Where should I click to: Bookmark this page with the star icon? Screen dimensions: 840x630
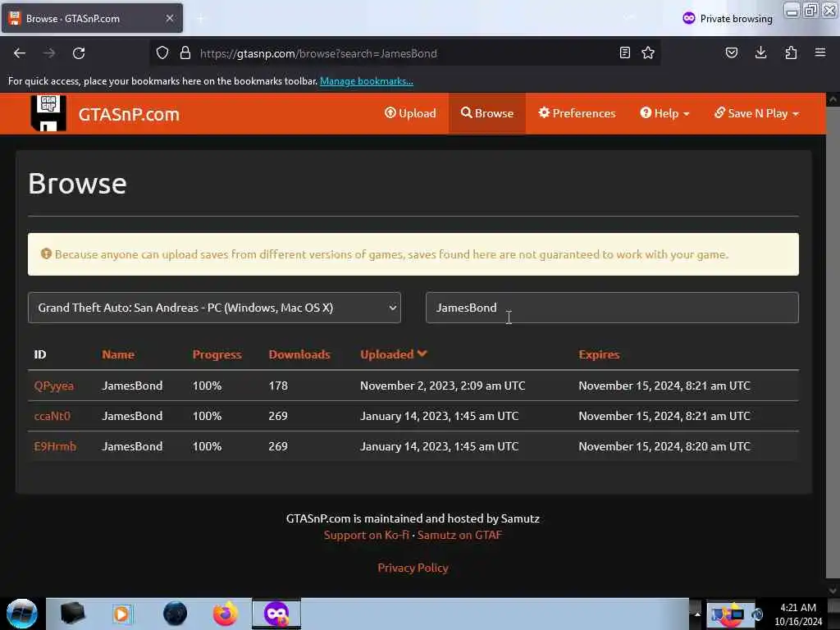coord(648,52)
